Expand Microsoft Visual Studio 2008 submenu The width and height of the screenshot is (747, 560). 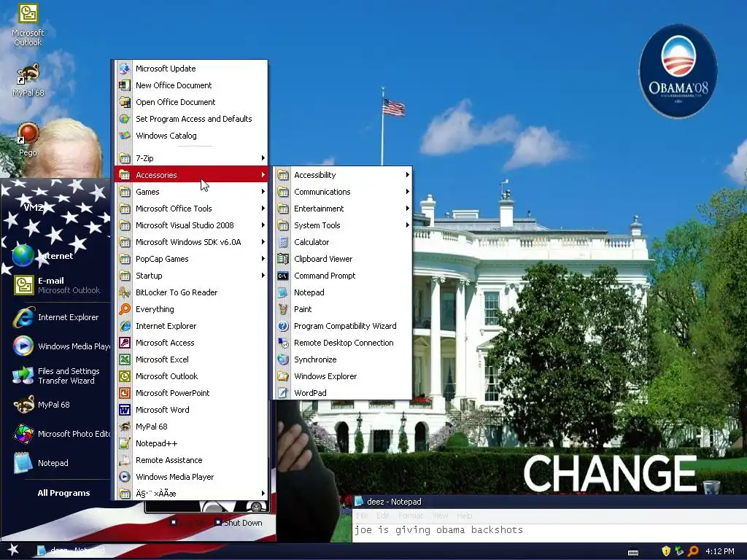click(191, 225)
